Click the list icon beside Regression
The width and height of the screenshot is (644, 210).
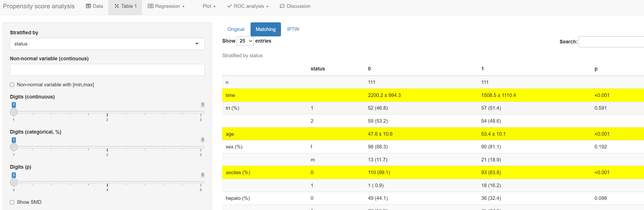[x=150, y=6]
